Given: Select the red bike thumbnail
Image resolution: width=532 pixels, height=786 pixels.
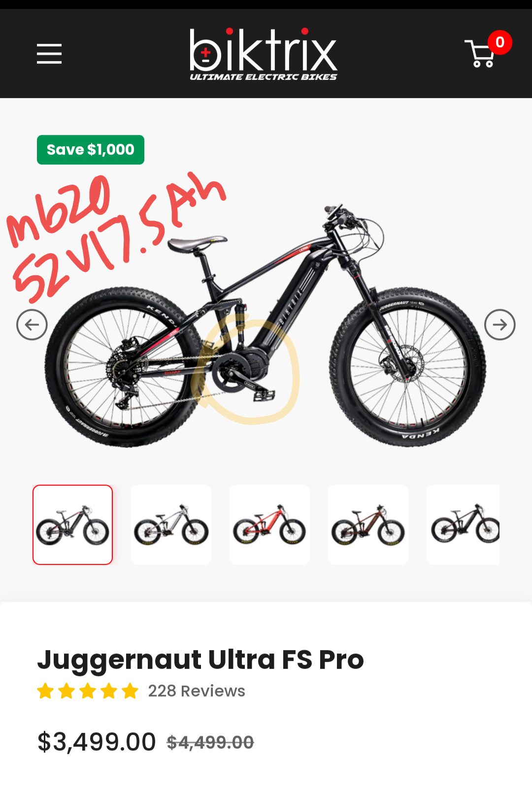Looking at the screenshot, I should coord(270,524).
